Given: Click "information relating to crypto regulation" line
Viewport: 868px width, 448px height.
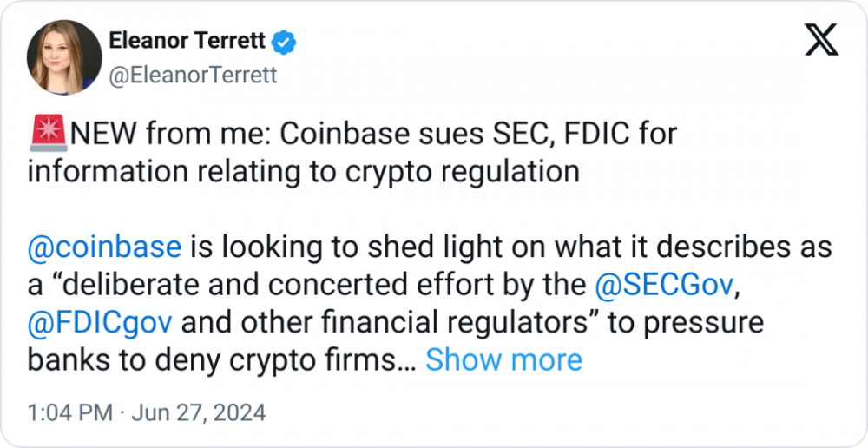Looking at the screenshot, I should click(x=303, y=172).
